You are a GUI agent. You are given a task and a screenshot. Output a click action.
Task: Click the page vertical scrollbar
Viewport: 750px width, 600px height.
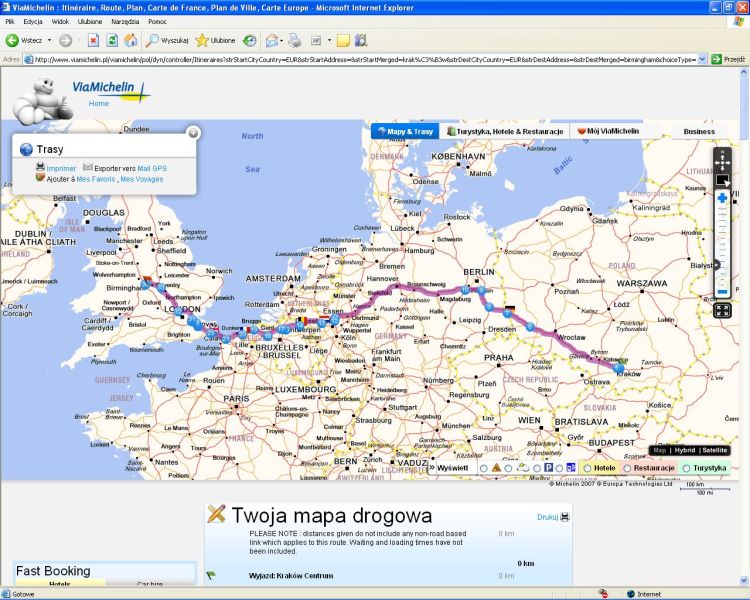coord(744,327)
